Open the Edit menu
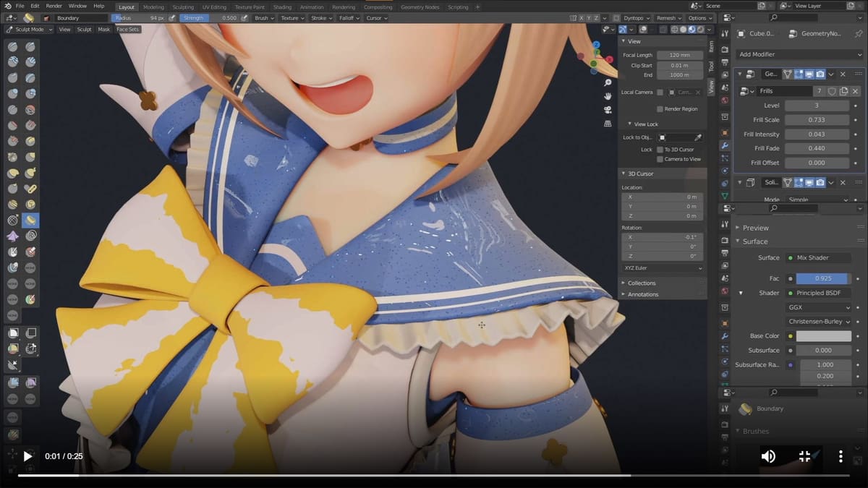 [35, 6]
